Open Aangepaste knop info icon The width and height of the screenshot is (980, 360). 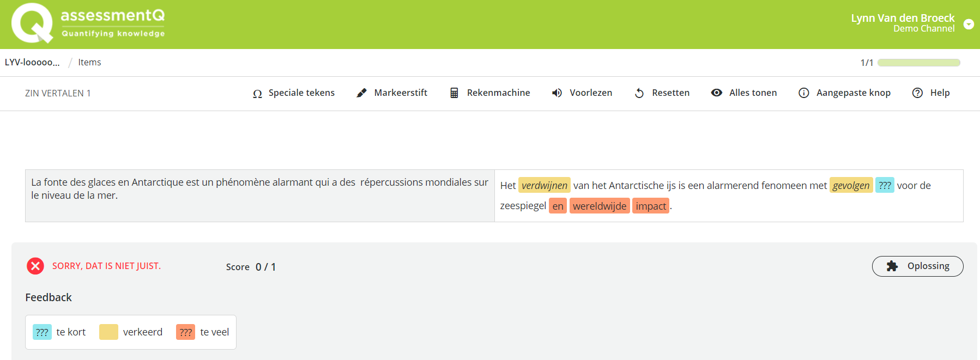tap(803, 93)
